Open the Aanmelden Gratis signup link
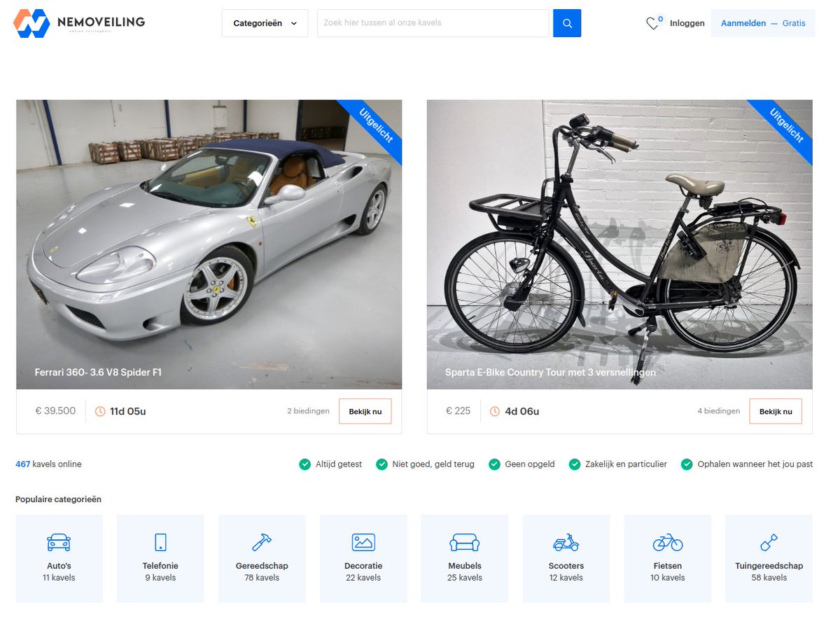The image size is (840, 617). click(762, 23)
